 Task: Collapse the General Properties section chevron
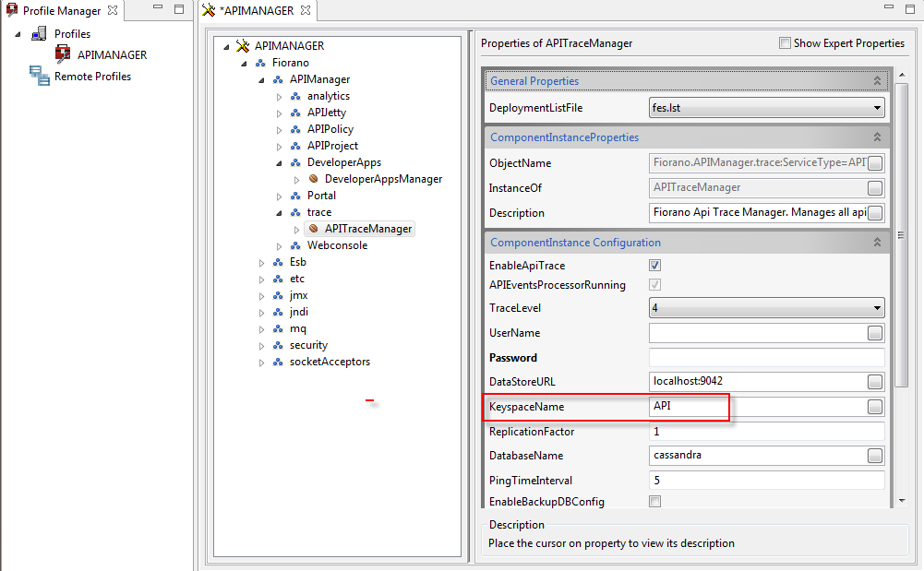click(x=876, y=81)
